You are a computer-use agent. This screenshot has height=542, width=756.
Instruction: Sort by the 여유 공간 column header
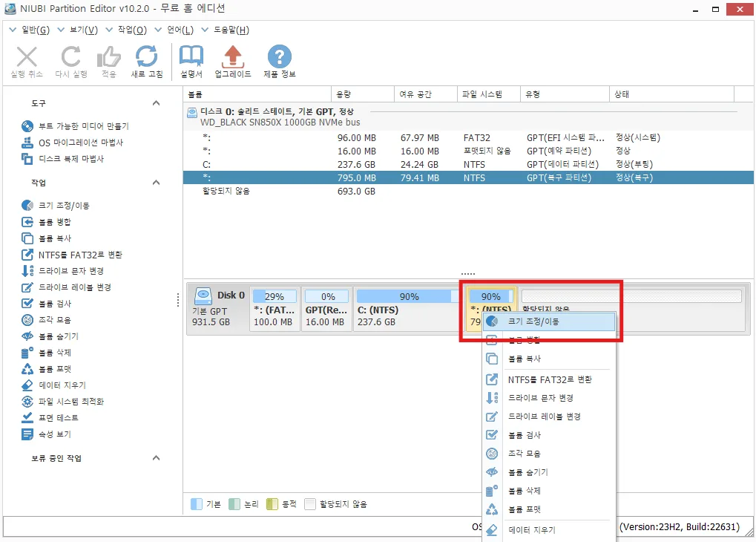click(425, 94)
